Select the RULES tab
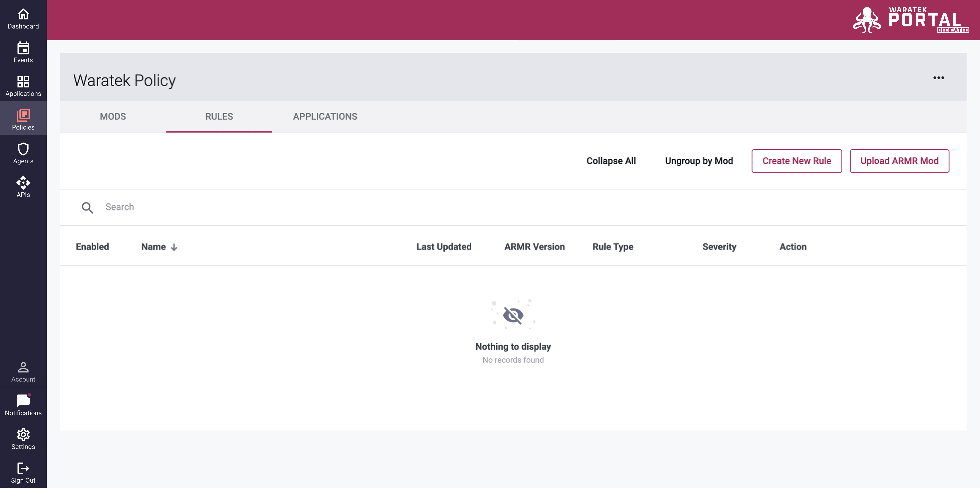 (x=219, y=116)
